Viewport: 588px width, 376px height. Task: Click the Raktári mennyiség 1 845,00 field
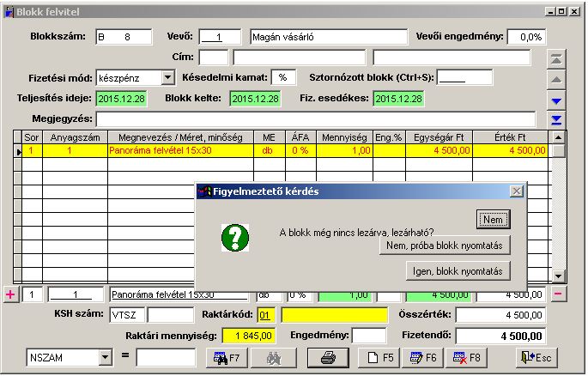249,336
